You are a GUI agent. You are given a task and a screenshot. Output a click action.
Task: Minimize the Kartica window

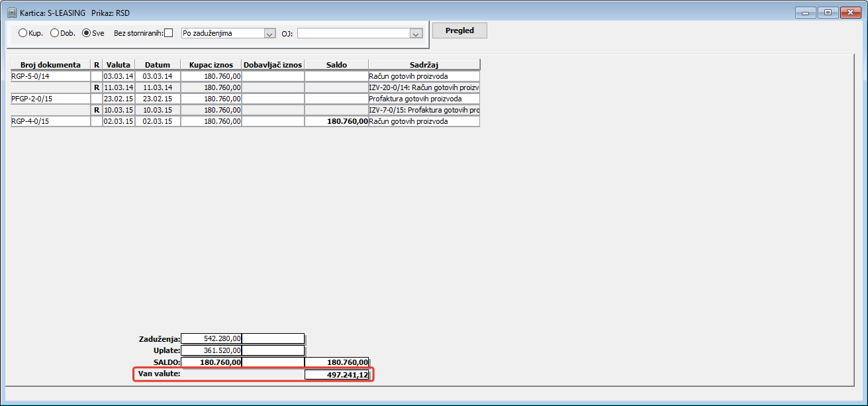(x=807, y=12)
